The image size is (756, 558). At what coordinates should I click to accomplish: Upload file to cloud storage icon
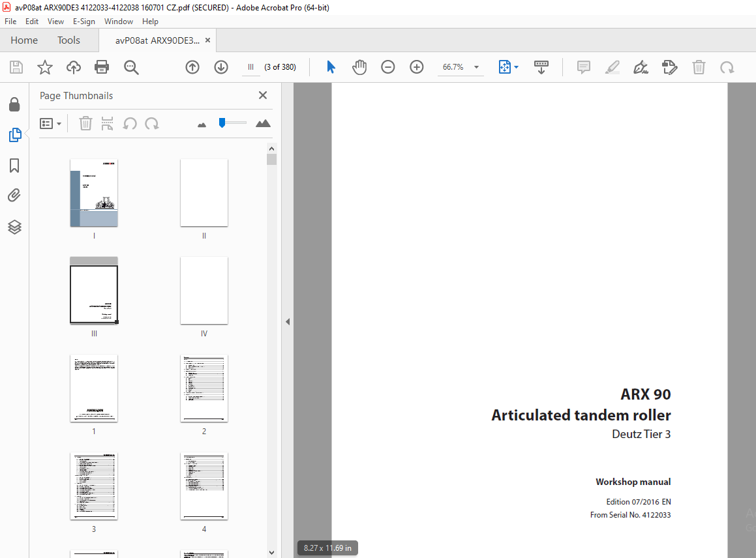(x=73, y=67)
